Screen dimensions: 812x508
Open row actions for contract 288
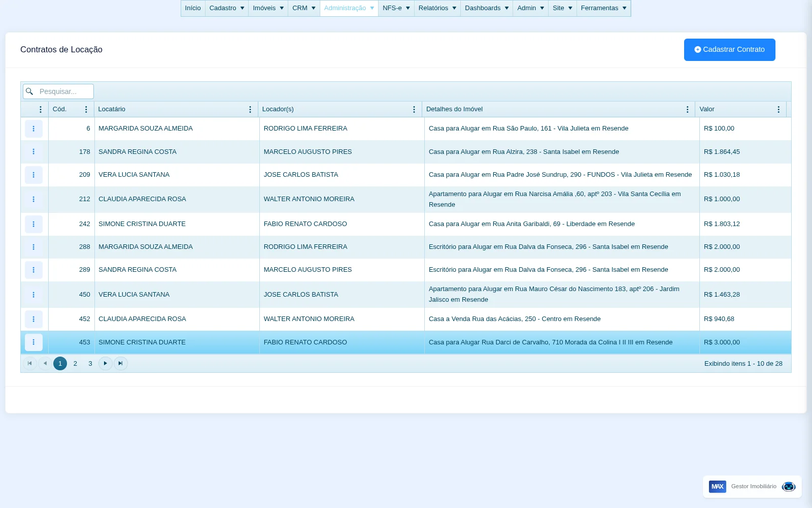point(33,247)
